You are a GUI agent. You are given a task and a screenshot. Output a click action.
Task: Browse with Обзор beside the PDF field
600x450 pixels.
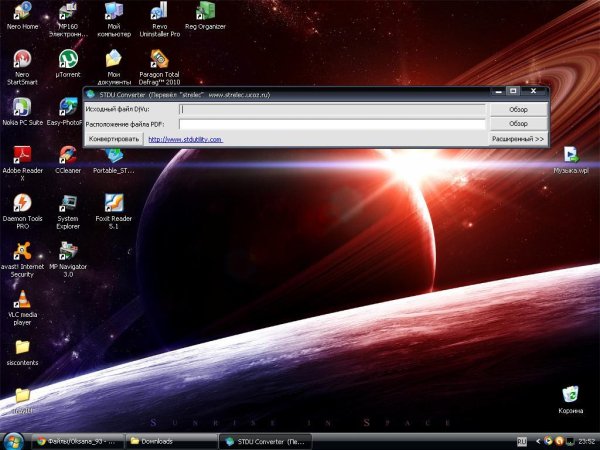pos(518,124)
